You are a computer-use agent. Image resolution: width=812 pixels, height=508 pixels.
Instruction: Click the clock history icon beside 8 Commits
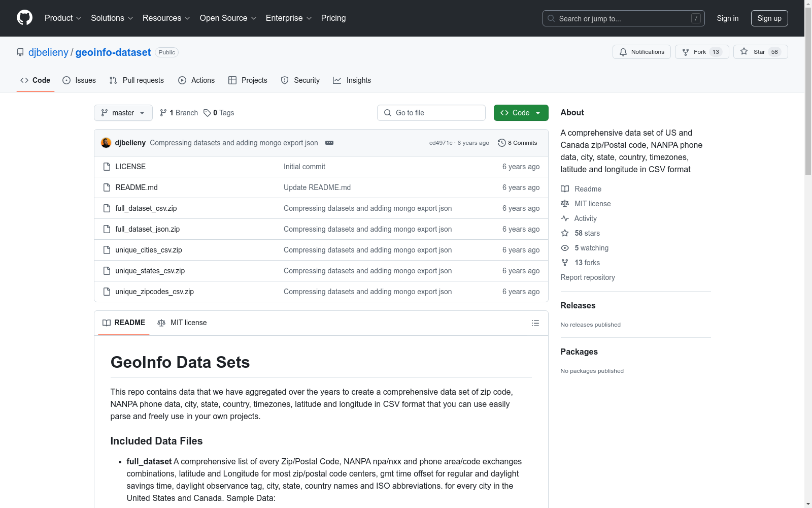502,143
